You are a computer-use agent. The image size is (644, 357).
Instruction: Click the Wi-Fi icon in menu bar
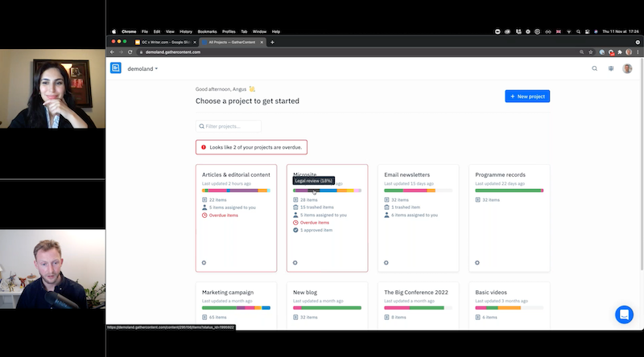coord(569,31)
